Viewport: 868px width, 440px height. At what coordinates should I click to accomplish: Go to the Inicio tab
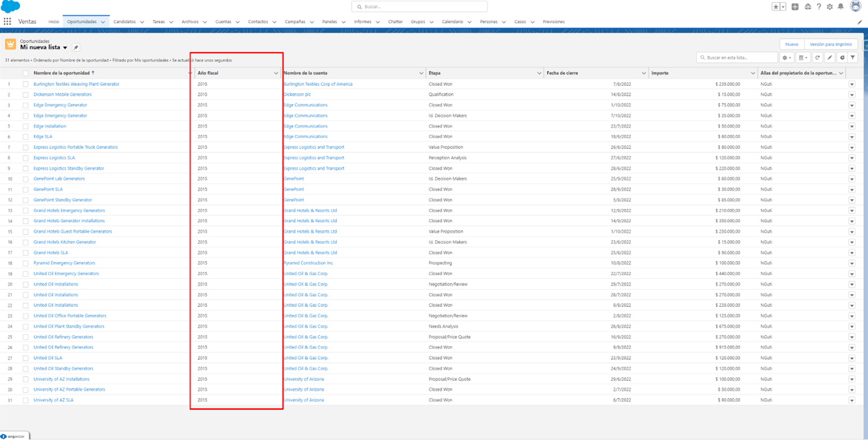tap(54, 22)
